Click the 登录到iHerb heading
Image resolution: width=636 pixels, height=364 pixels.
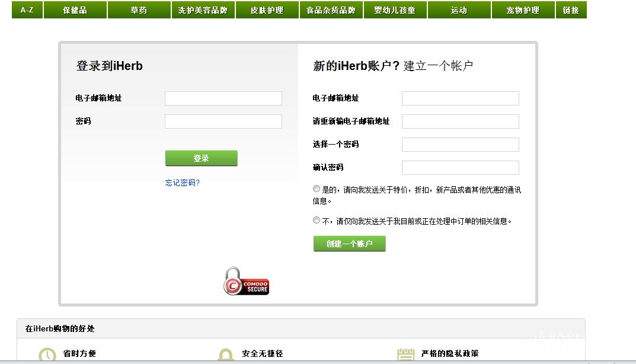[110, 66]
